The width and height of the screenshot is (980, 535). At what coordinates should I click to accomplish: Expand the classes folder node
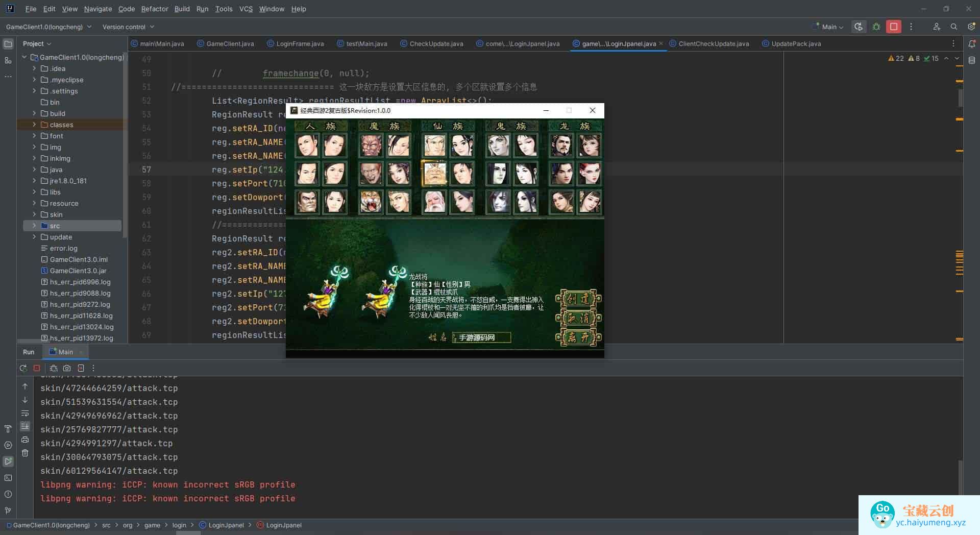tap(34, 125)
